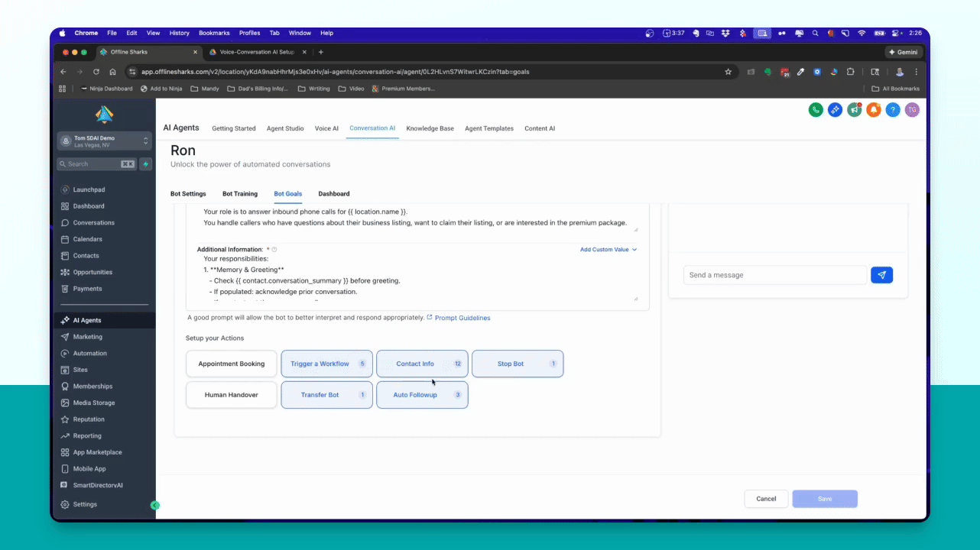980x550 pixels.
Task: Open the megaphone announcements icon
Action: 854,110
